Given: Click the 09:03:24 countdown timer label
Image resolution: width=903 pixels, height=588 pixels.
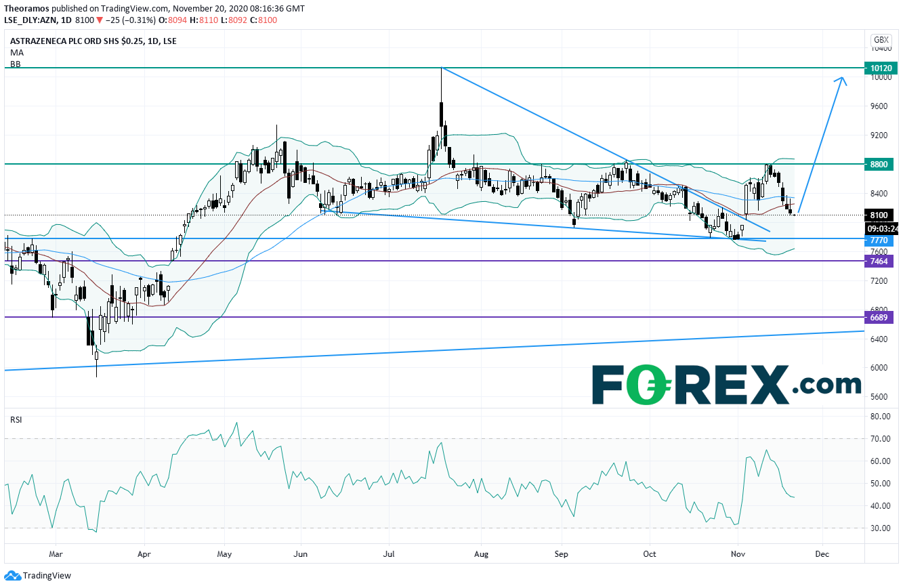Looking at the screenshot, I should coord(883,228).
